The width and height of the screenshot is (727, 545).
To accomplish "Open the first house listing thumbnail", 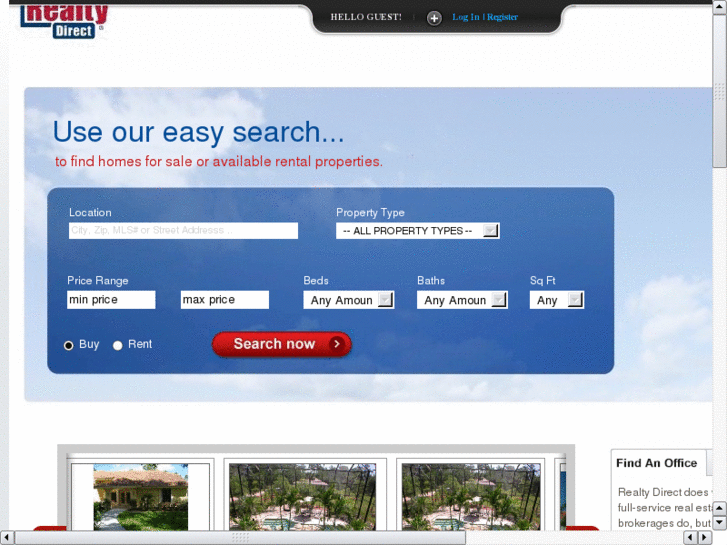I will (x=140, y=497).
